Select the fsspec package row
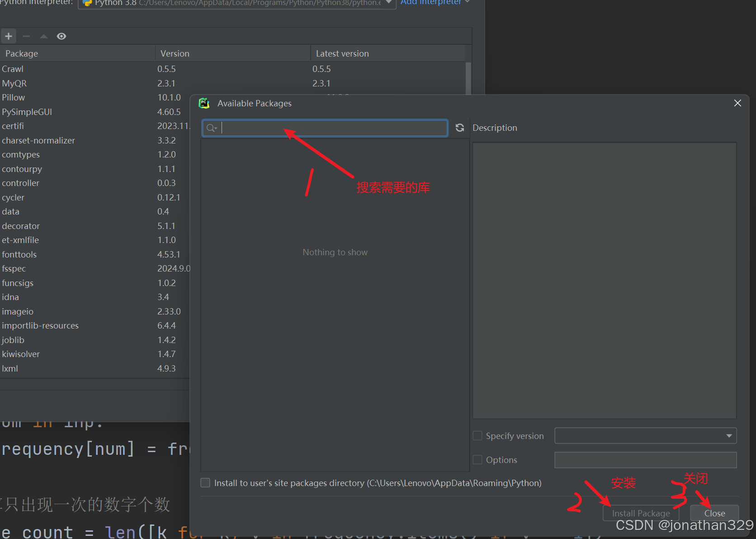The image size is (756, 539). pyautogui.click(x=95, y=268)
